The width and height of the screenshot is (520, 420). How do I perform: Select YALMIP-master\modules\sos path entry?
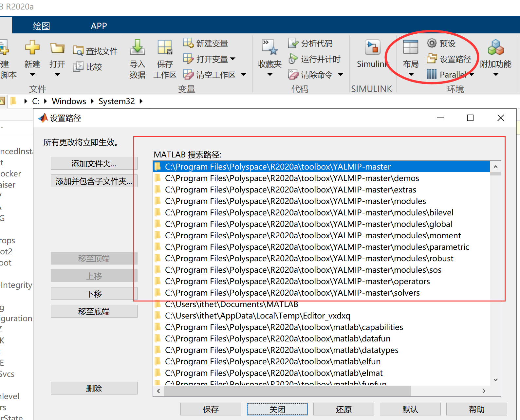[321, 270]
